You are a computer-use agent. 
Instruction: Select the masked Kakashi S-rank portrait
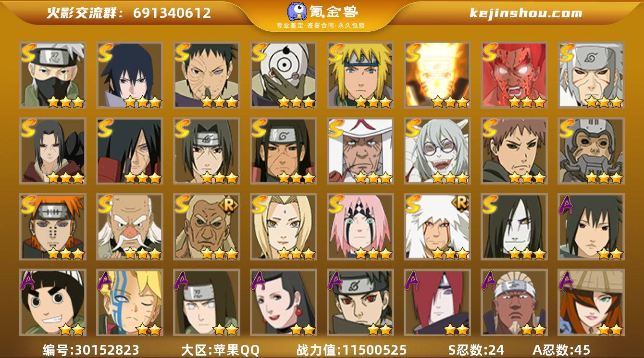[x=52, y=75]
